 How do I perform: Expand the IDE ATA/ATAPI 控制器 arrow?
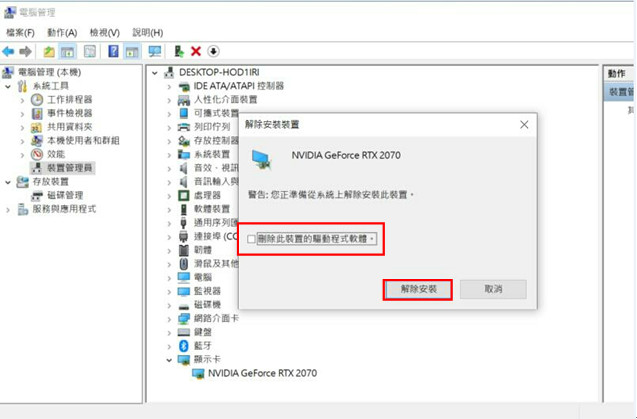point(169,86)
